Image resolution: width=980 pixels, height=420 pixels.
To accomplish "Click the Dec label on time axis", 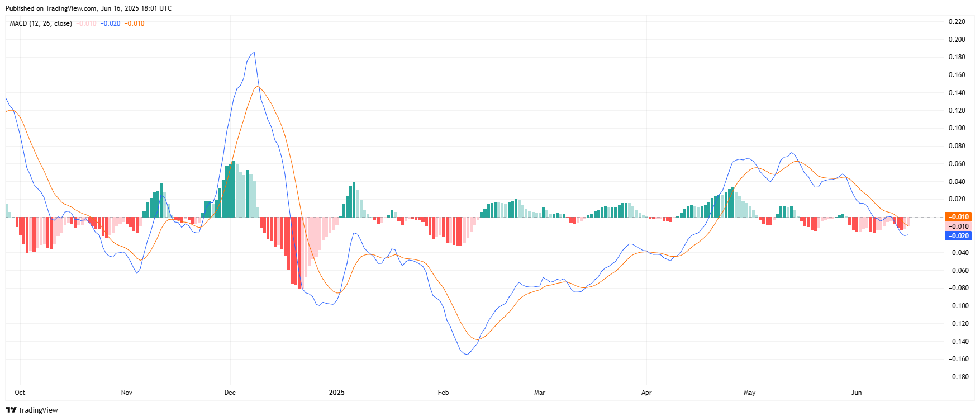I will click(x=230, y=393).
